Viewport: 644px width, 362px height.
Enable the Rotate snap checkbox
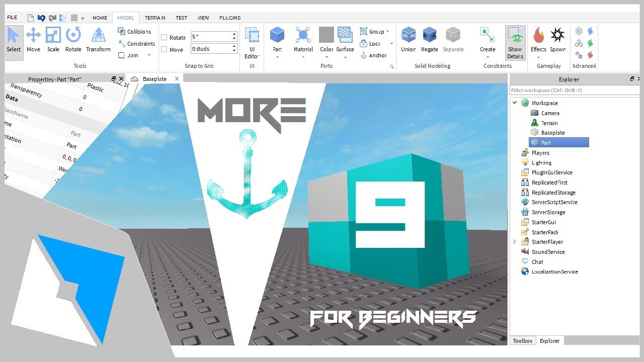coord(164,38)
